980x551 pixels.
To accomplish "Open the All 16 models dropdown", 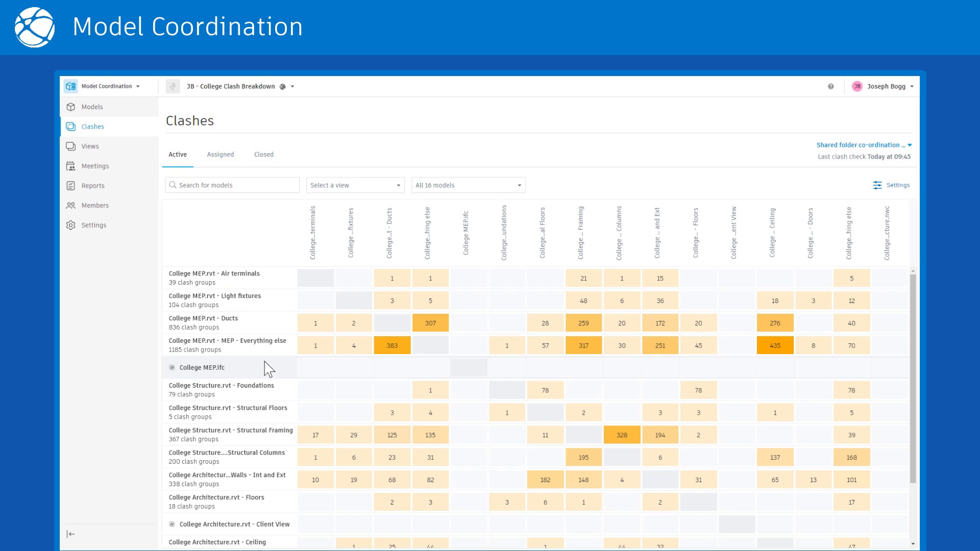I will coord(468,185).
